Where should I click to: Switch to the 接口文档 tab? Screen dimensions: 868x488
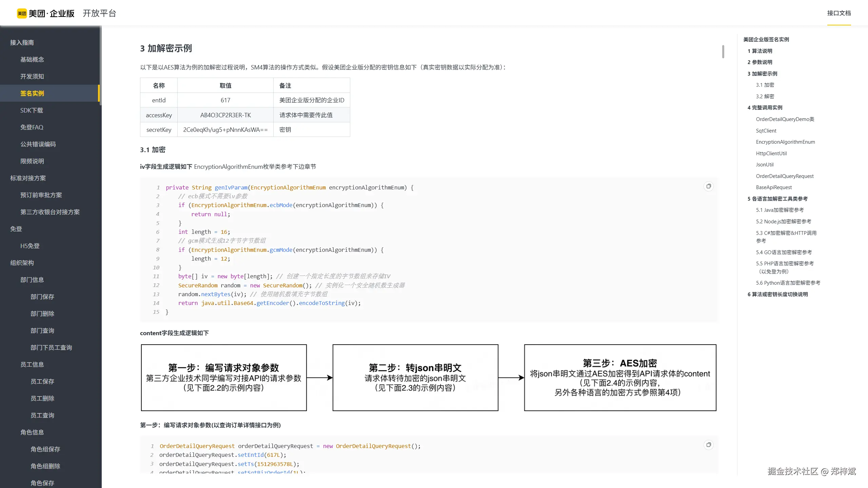tap(839, 13)
